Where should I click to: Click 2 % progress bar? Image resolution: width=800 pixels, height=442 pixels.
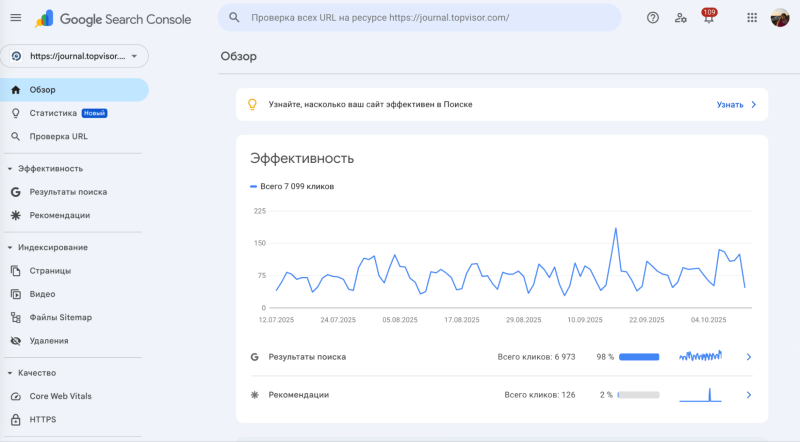[639, 395]
